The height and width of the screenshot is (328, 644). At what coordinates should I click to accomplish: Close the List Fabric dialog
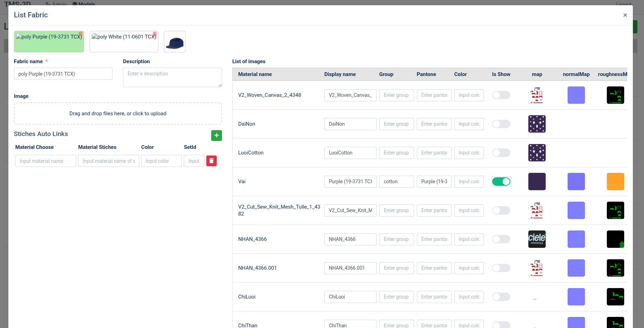[x=625, y=15]
